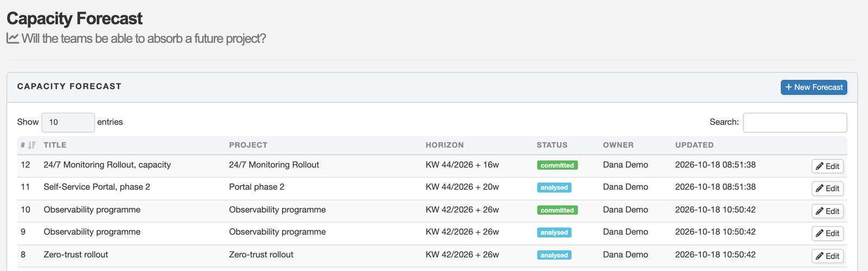Click the chart icon beside the subtitle
The height and width of the screenshot is (271, 868).
pyautogui.click(x=12, y=38)
